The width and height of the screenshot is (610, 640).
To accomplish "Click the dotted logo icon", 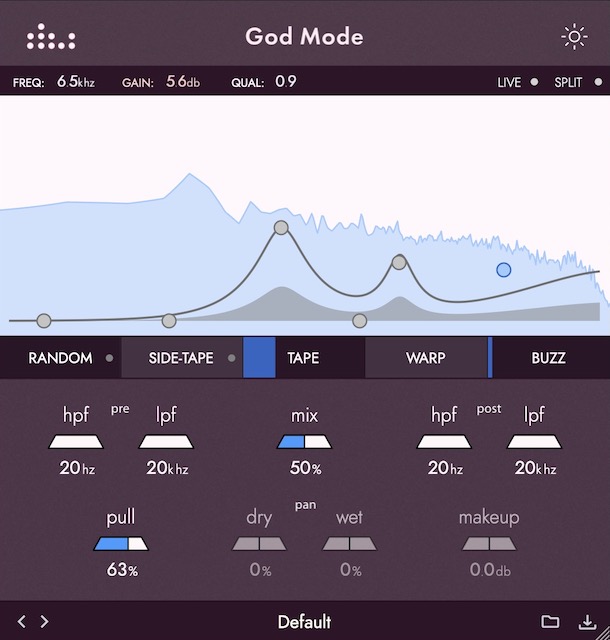I will coord(51,38).
